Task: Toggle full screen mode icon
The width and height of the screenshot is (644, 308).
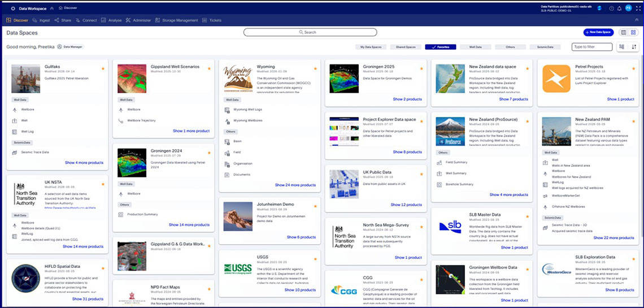Action: tap(638, 8)
